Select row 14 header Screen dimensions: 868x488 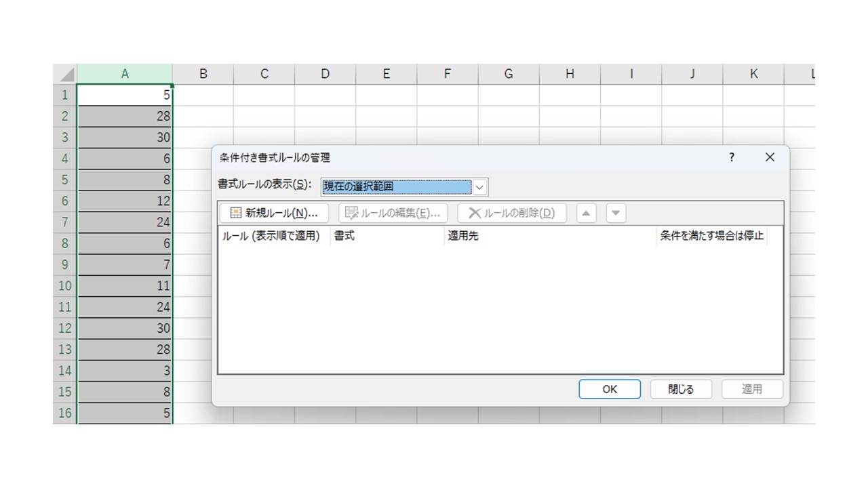click(65, 371)
